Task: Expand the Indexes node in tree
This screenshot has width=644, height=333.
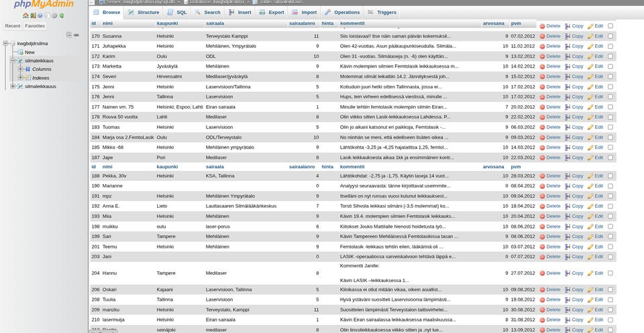Action: click(20, 78)
